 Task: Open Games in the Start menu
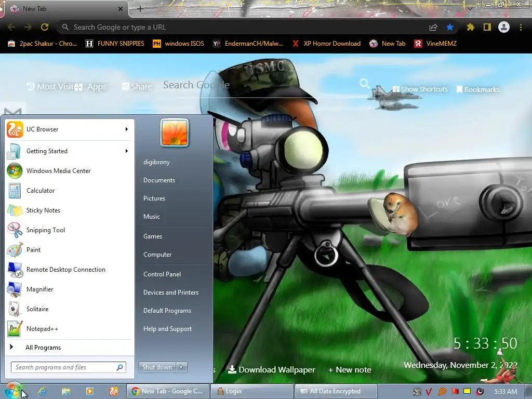153,236
